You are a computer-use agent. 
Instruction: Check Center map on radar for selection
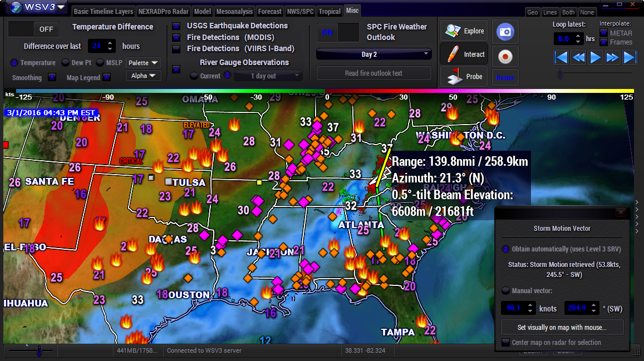coord(505,342)
